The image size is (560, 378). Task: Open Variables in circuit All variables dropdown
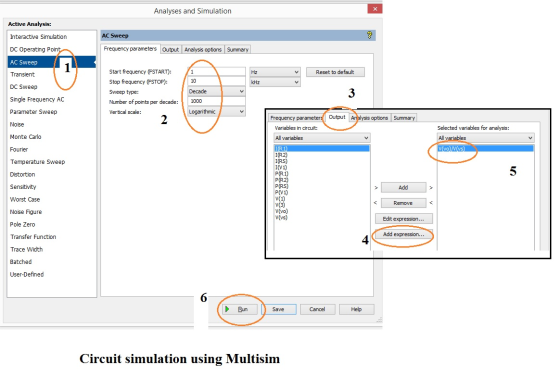pos(322,138)
